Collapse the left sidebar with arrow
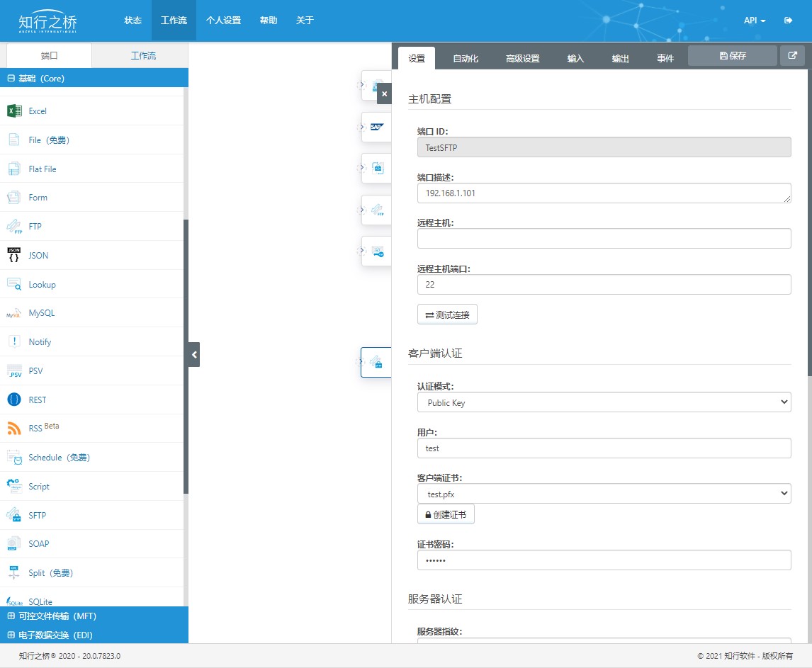812x668 pixels. (194, 355)
